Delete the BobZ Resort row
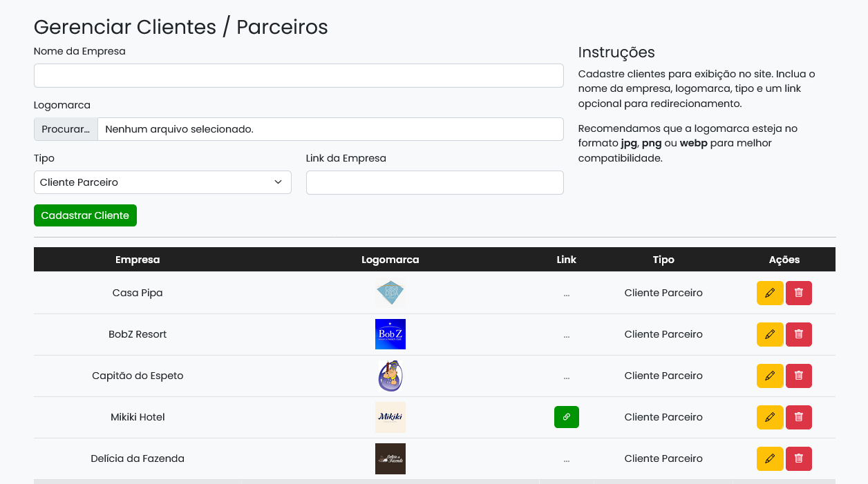Image resolution: width=868 pixels, height=484 pixels. pyautogui.click(x=799, y=334)
